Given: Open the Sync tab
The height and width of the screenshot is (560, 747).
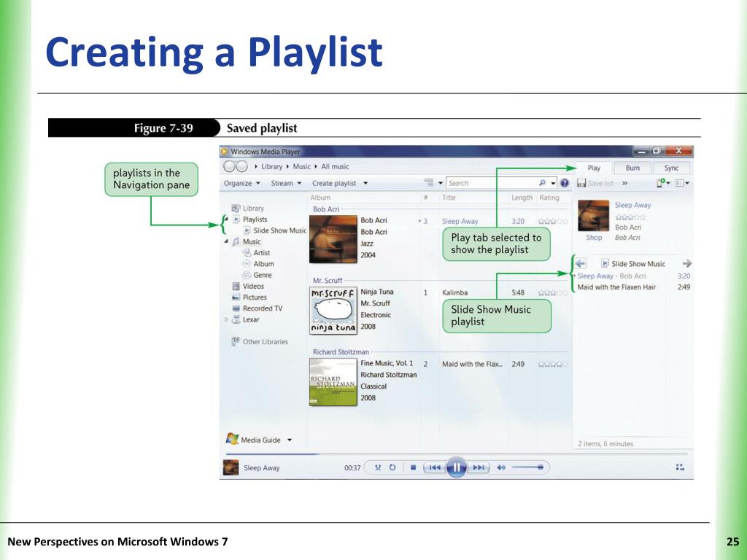Looking at the screenshot, I should point(671,168).
